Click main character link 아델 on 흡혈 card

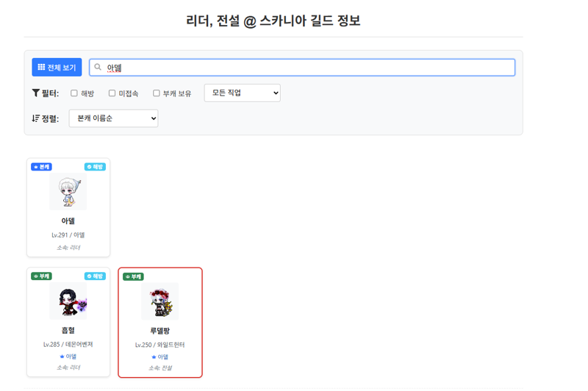click(x=68, y=356)
